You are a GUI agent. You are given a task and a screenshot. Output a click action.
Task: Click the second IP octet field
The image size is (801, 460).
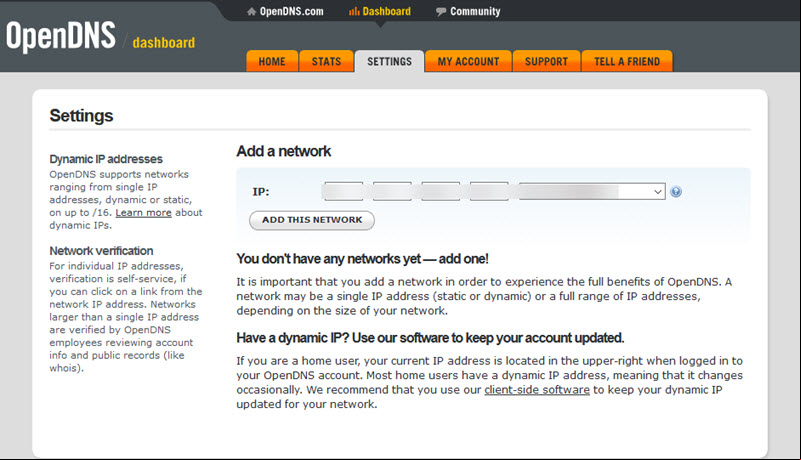click(392, 191)
